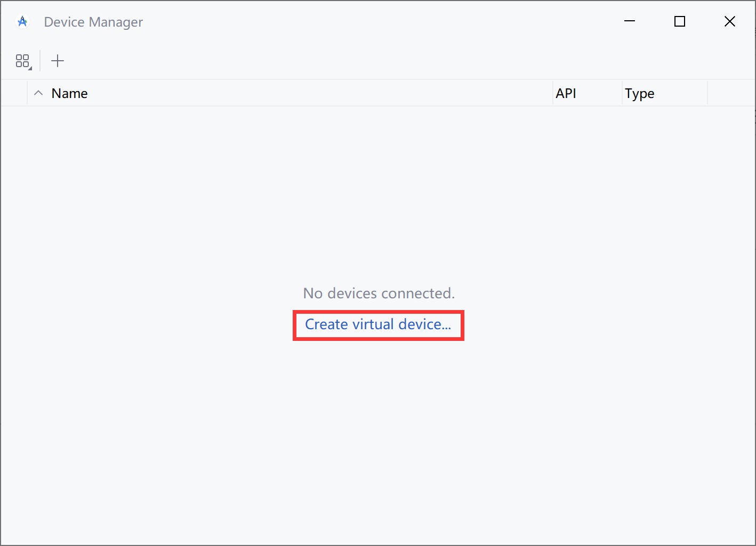Viewport: 756px width, 546px height.
Task: Click the API column header
Action: coord(566,93)
